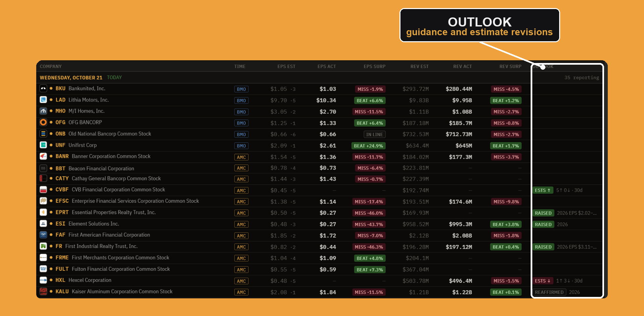Open the KALU ticker link
Image resolution: width=644 pixels, height=316 pixels.
tap(62, 292)
